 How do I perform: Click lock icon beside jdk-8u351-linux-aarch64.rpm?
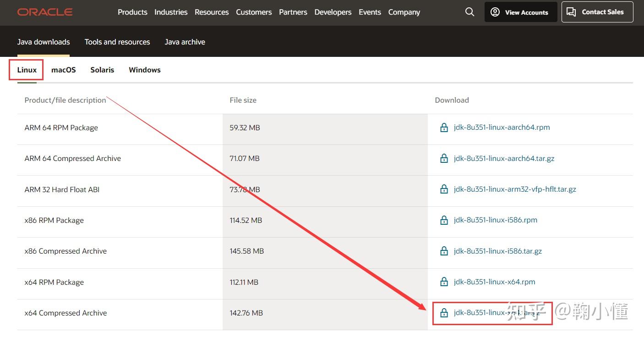coord(444,128)
